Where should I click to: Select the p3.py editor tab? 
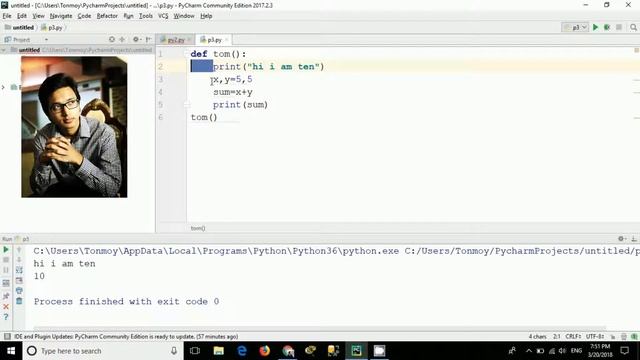pyautogui.click(x=214, y=40)
